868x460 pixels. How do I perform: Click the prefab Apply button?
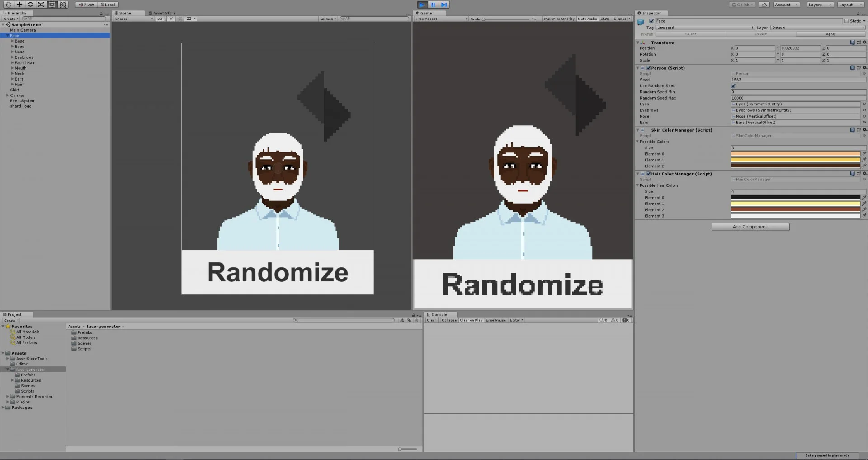click(x=830, y=34)
